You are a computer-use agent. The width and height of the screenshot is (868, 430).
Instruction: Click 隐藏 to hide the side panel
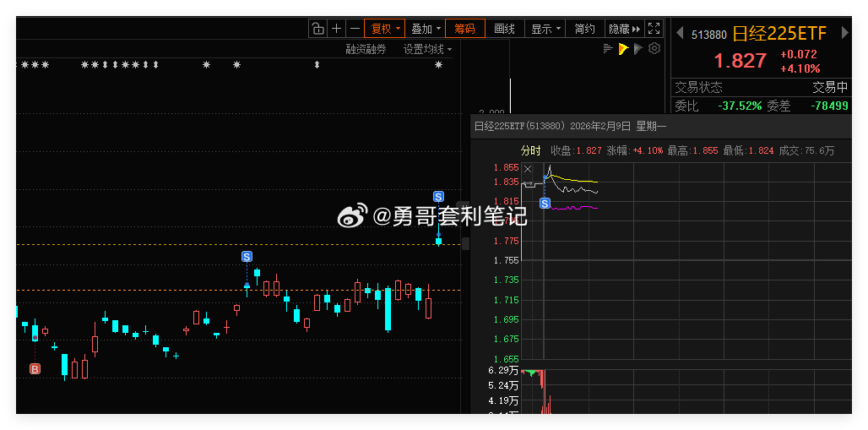point(624,29)
